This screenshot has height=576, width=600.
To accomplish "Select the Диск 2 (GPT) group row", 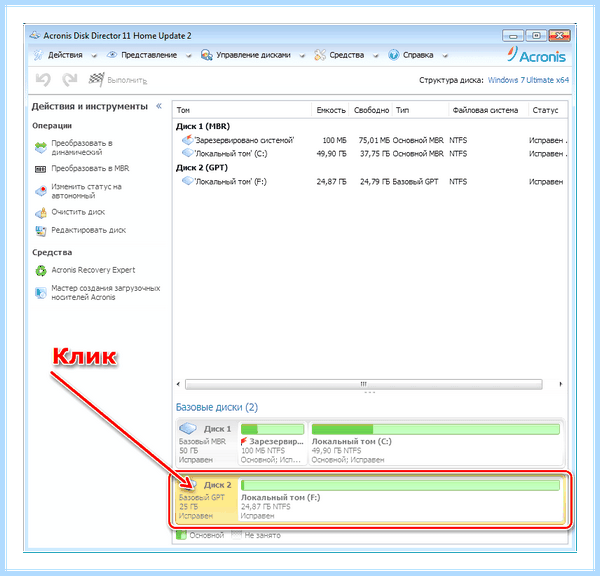I will click(370, 168).
